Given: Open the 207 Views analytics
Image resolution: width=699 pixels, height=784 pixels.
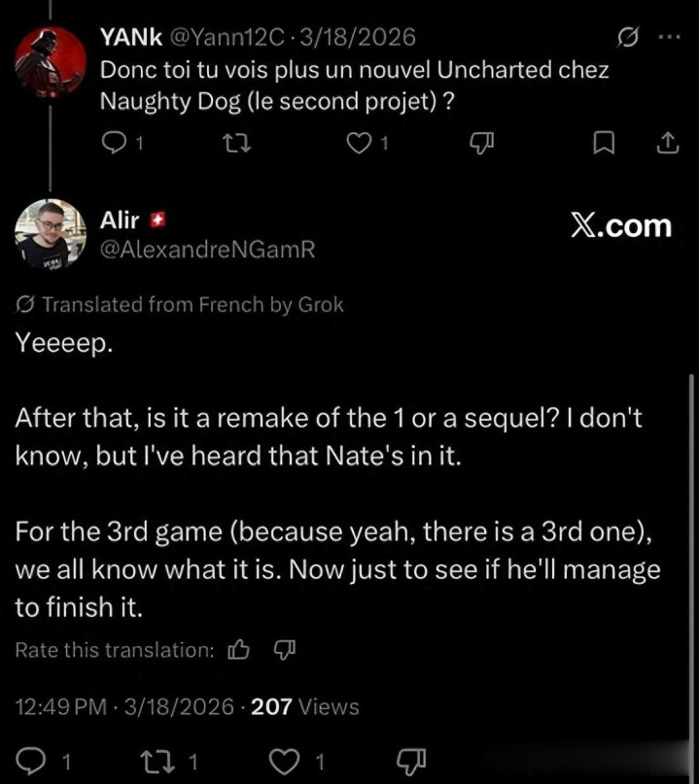Looking at the screenshot, I should [x=304, y=707].
